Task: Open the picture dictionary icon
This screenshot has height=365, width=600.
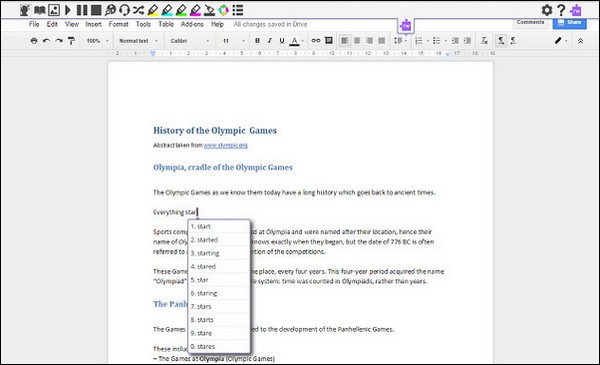Action: pyautogui.click(x=54, y=10)
